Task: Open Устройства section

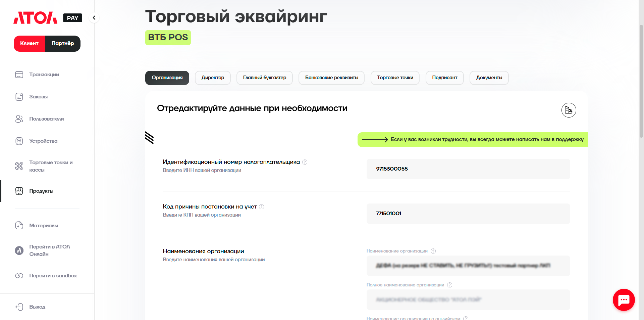Action: [43, 141]
